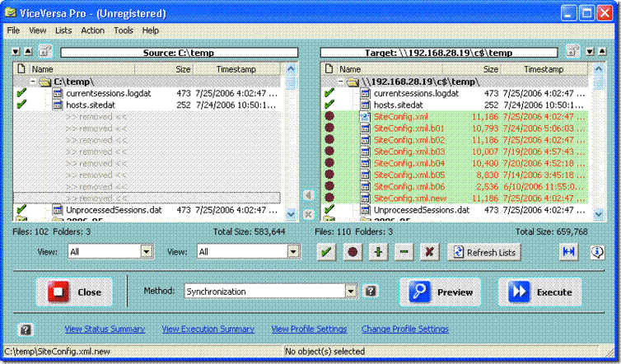621x364 pixels.
Task: Click the small X button between panes
Action: (x=308, y=215)
